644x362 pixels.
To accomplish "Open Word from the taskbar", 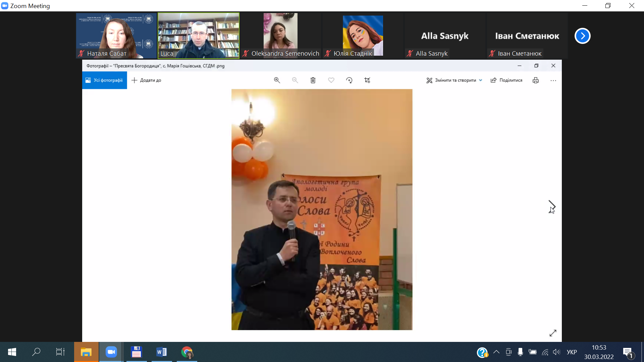I will [x=161, y=352].
